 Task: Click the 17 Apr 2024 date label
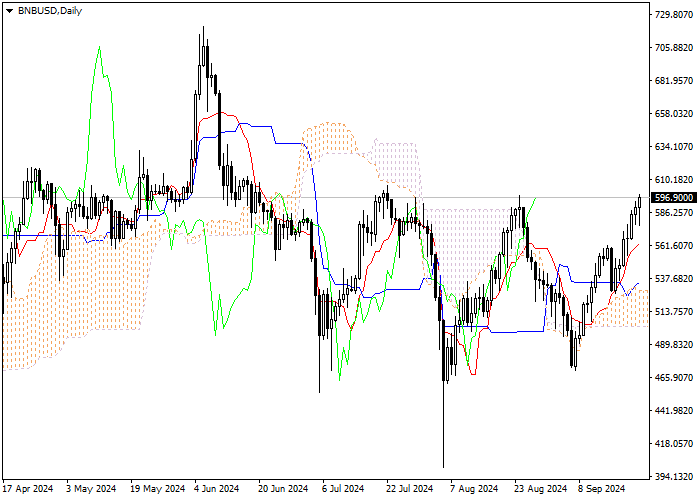28,489
